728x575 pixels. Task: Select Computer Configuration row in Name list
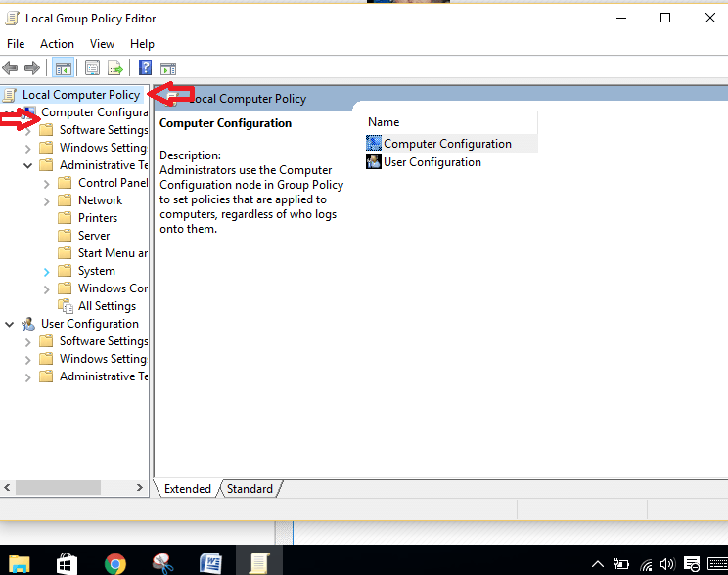click(451, 144)
